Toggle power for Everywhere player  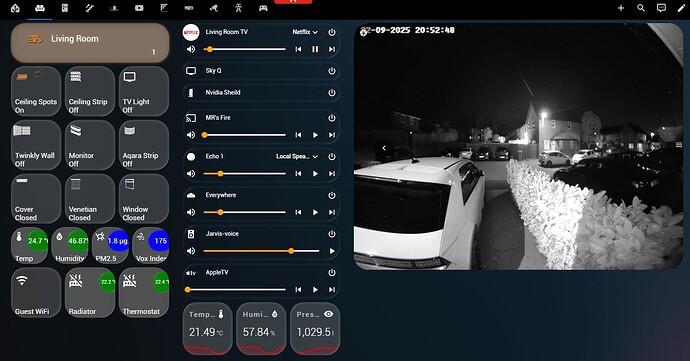332,195
